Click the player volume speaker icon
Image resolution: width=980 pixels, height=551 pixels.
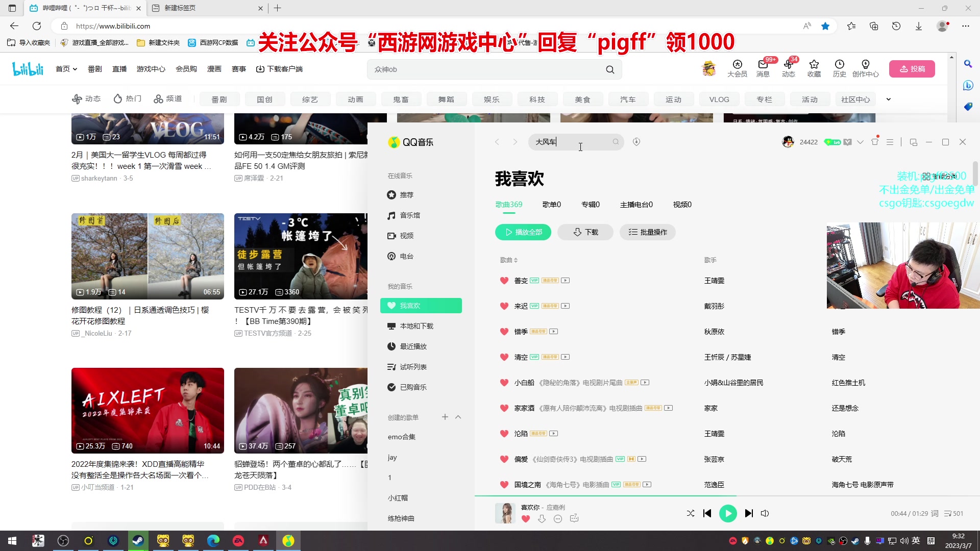pos(765,513)
